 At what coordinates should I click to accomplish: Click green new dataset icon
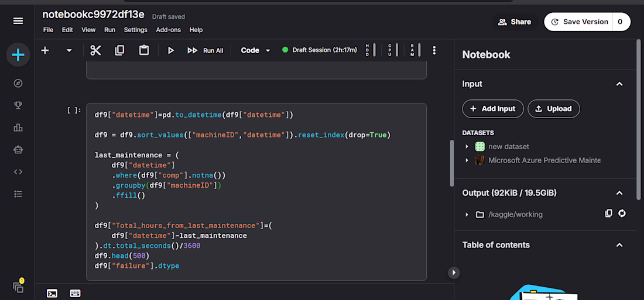[479, 147]
